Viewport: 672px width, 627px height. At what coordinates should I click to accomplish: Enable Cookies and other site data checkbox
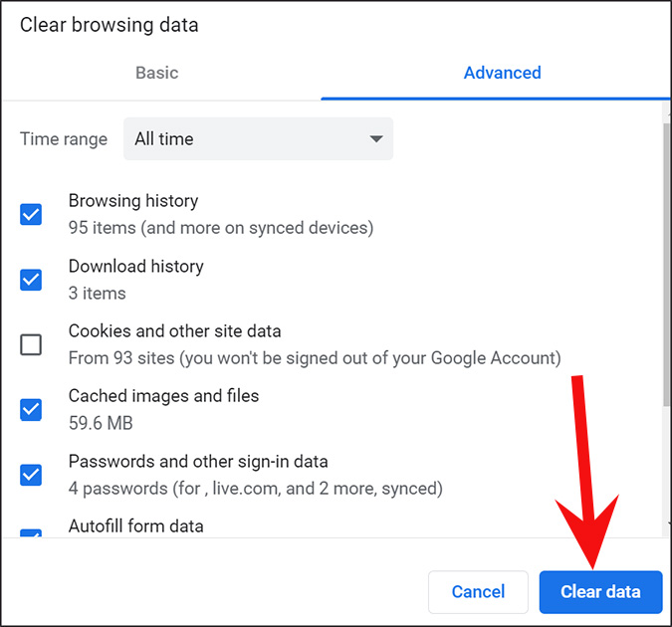point(31,344)
